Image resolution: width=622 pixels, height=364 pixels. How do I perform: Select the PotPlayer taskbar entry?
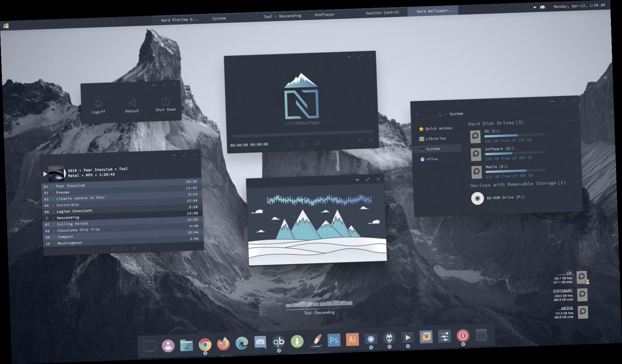323,15
